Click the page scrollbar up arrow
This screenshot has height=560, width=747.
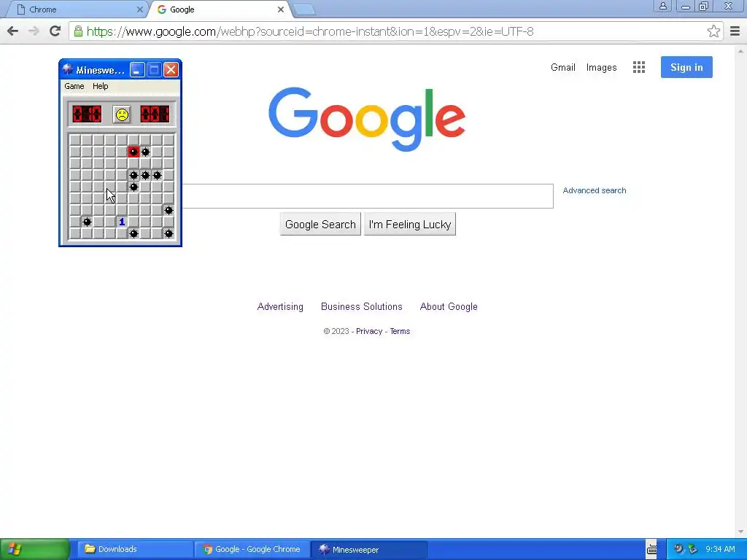(x=741, y=50)
